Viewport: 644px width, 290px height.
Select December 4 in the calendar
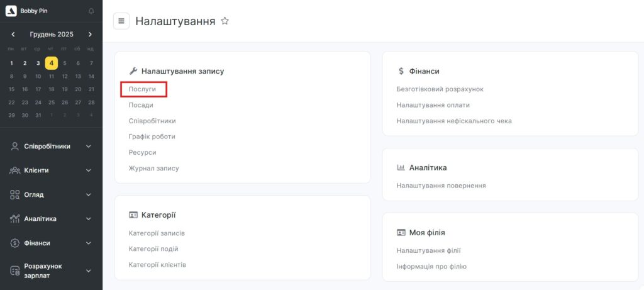tap(52, 63)
